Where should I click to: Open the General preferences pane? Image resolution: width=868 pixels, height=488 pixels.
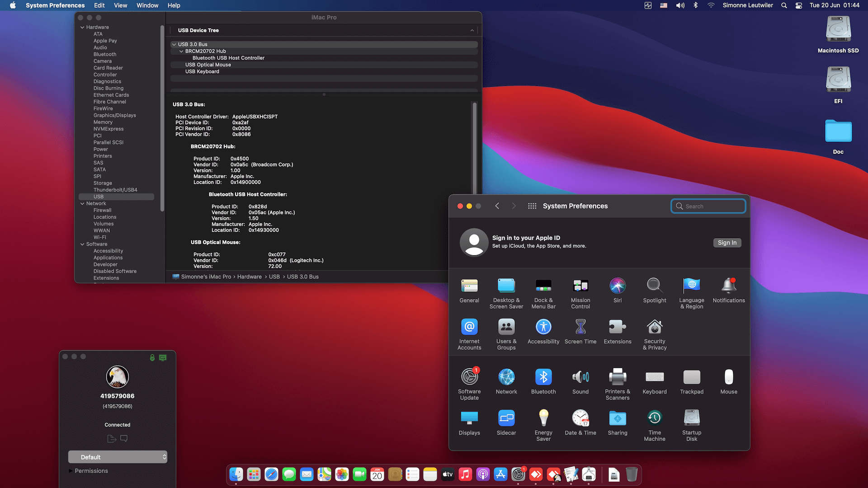(469, 290)
